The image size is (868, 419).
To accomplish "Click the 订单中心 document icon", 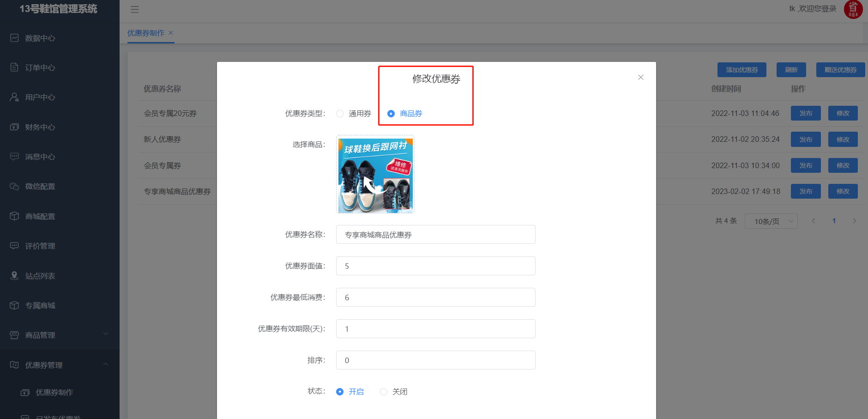I will coord(14,67).
